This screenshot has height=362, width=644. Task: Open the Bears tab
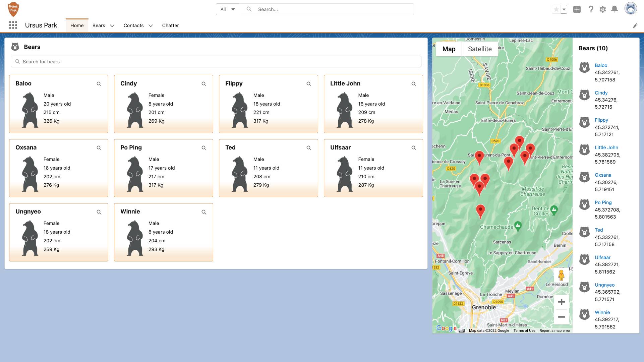tap(99, 25)
